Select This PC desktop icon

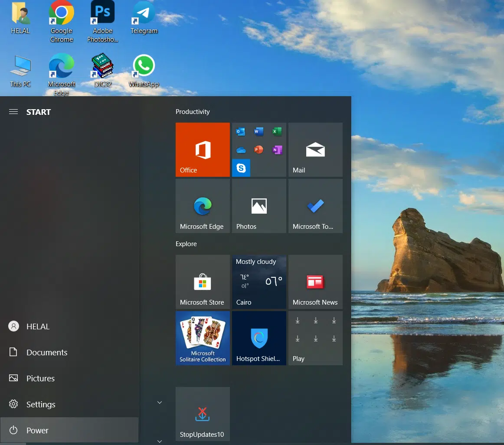[20, 71]
